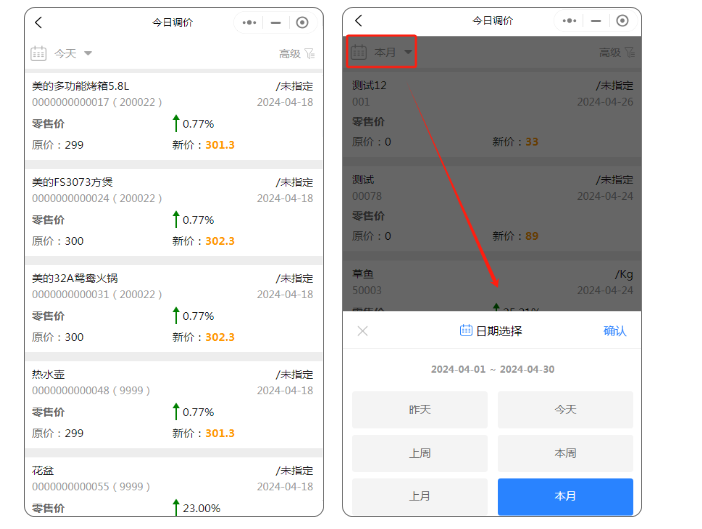Click funnel filter icon in left screen

(x=310, y=54)
